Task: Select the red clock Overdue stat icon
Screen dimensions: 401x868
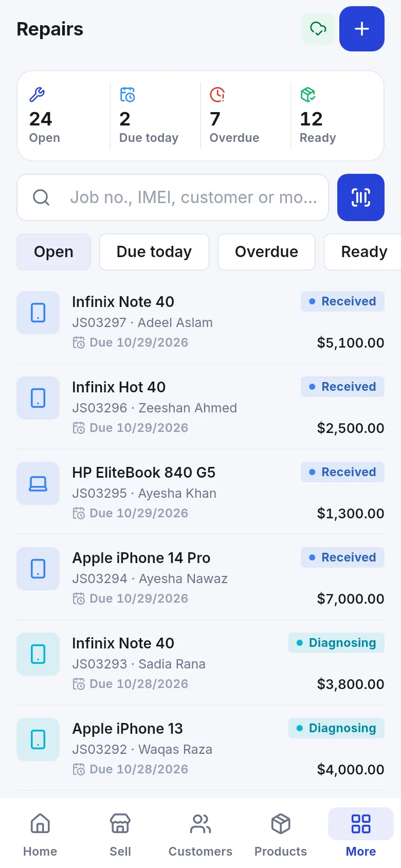Action: pos(217,95)
